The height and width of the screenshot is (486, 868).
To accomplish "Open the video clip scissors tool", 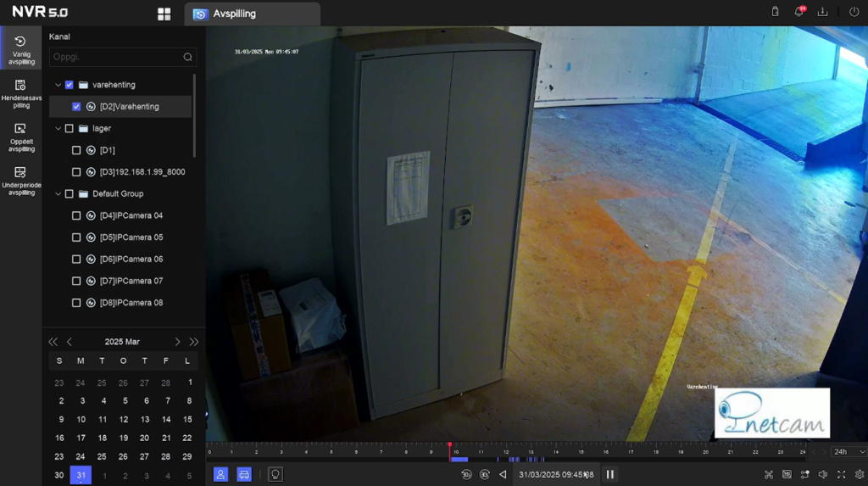I will (769, 474).
